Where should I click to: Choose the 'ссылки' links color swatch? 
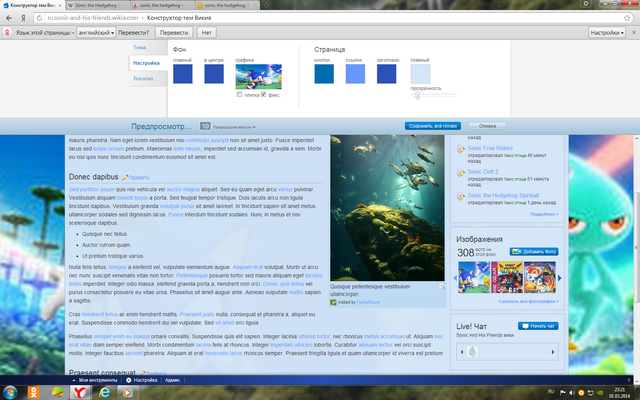pyautogui.click(x=355, y=74)
